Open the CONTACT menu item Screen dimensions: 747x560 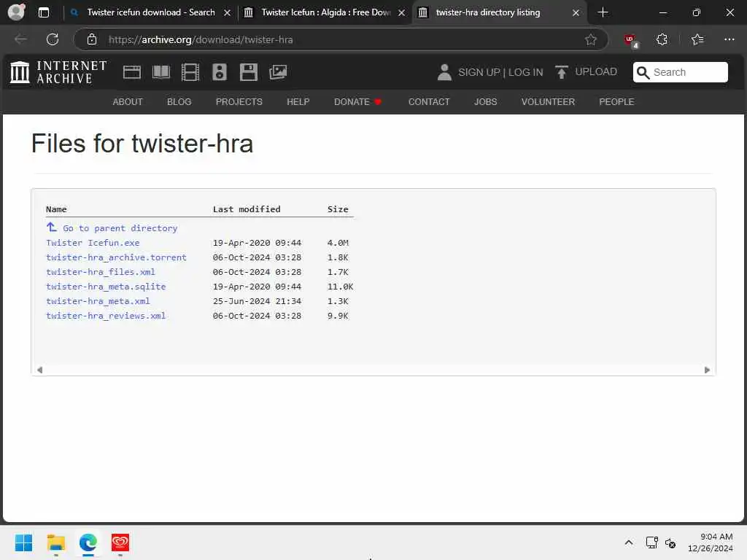coord(429,102)
